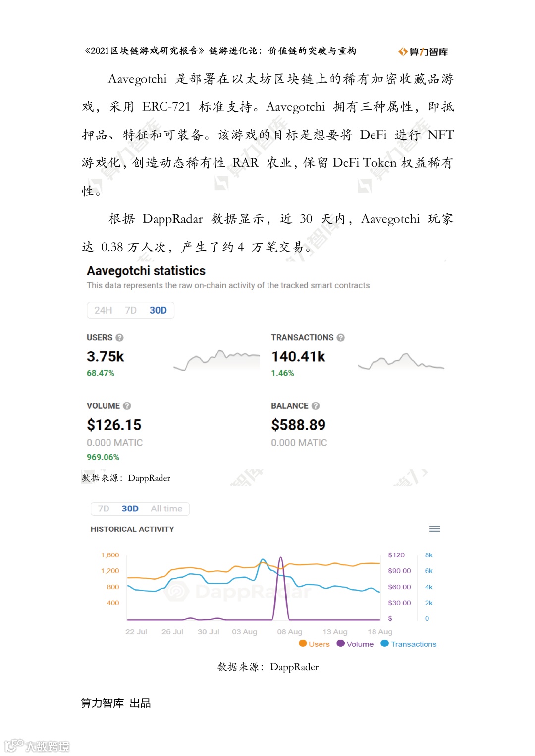Switch historical activity to 30D
Viewport: 535px width, 756px height.
tap(130, 509)
